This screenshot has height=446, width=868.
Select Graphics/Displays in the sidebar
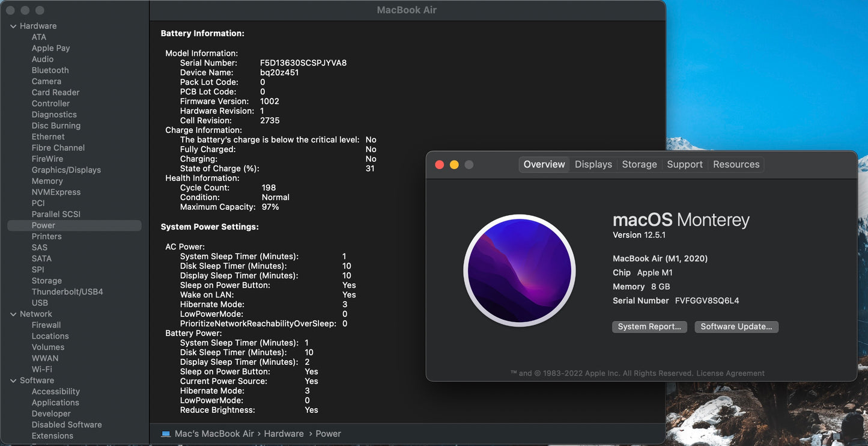66,170
